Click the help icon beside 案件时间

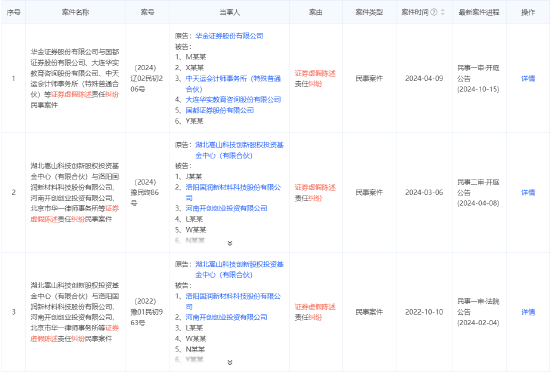tap(434, 12)
